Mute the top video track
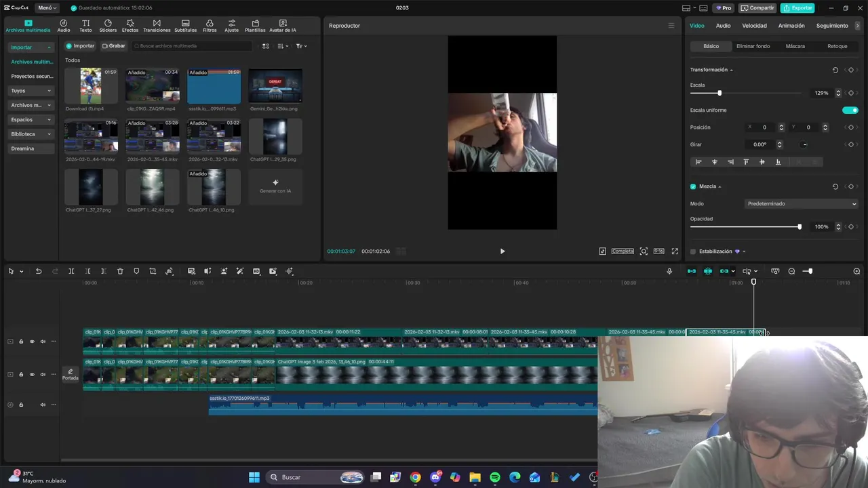868x488 pixels. 43,342
